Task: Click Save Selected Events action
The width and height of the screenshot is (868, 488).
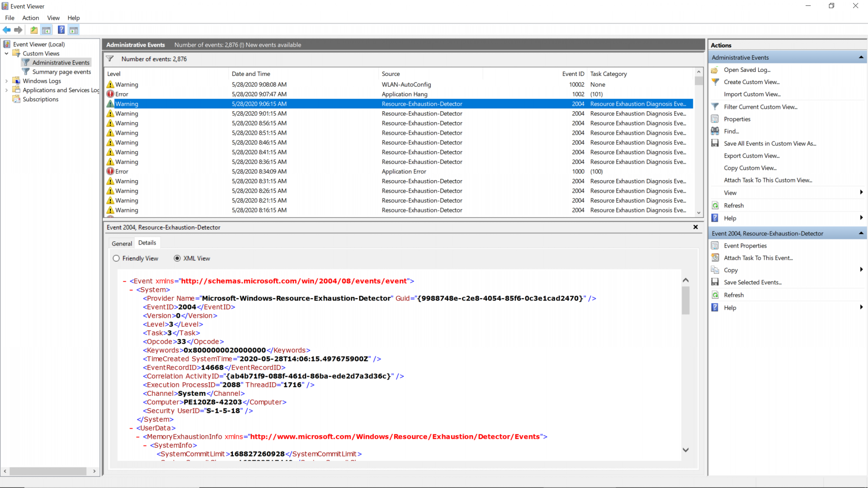Action: point(752,282)
